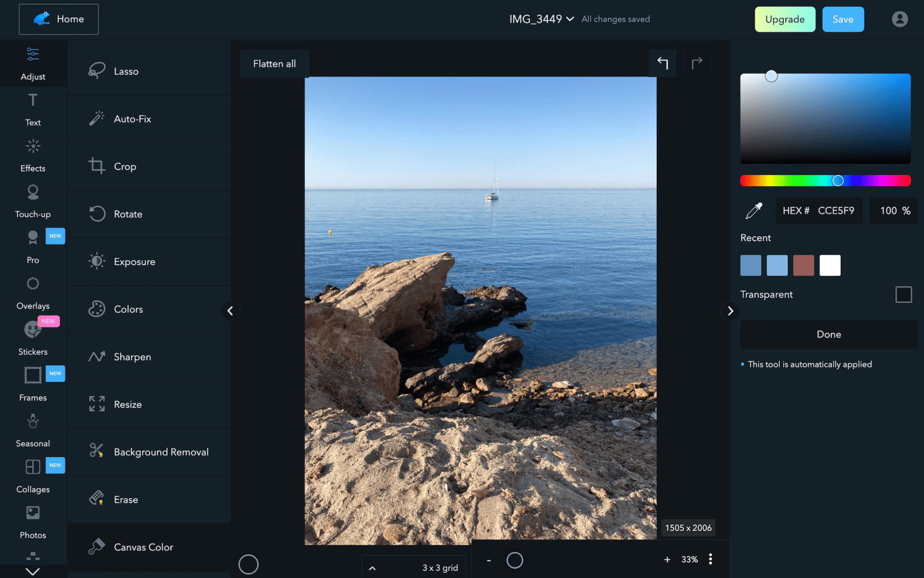This screenshot has height=578, width=924.
Task: Open Colors adjustments
Action: [x=149, y=309]
